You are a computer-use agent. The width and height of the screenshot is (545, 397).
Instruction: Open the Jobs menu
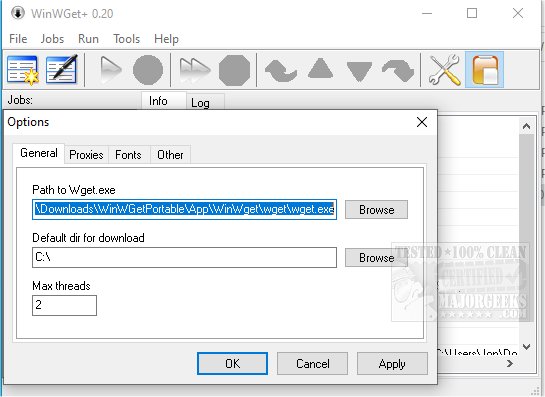[52, 39]
